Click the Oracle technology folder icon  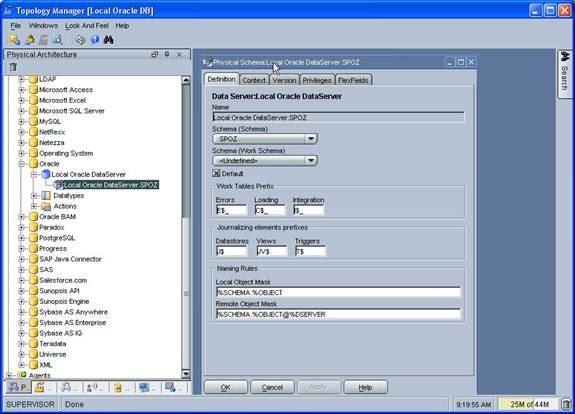33,164
